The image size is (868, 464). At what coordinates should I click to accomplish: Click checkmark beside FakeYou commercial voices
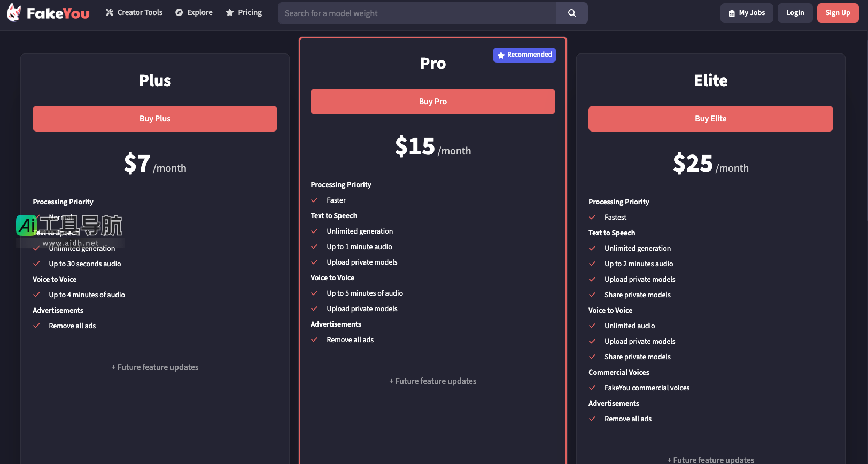[592, 388]
